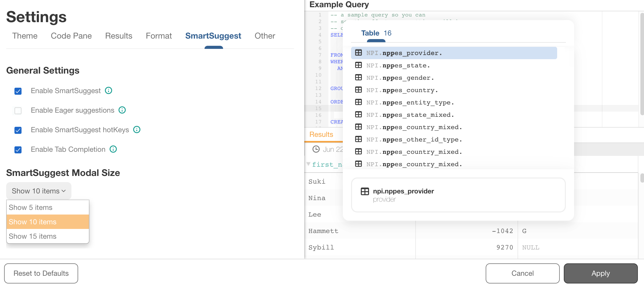The width and height of the screenshot is (644, 285).
Task: Select NPI.nppes_gender. suggestion row
Action: tap(454, 78)
